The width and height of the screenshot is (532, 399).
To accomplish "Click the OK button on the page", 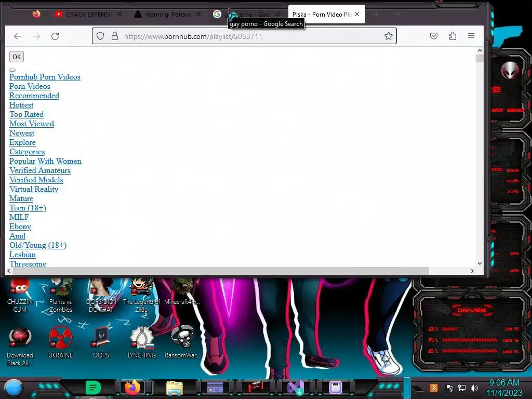I will [17, 57].
